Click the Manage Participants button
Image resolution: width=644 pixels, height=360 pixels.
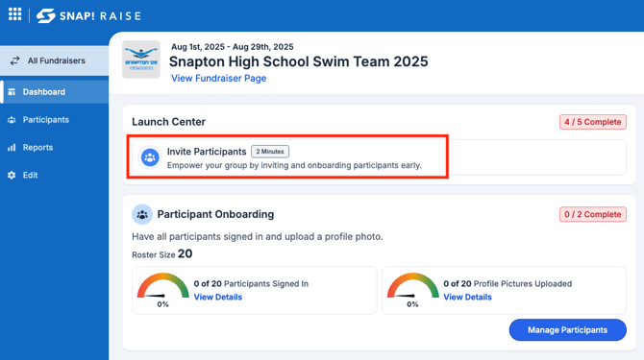click(x=568, y=329)
